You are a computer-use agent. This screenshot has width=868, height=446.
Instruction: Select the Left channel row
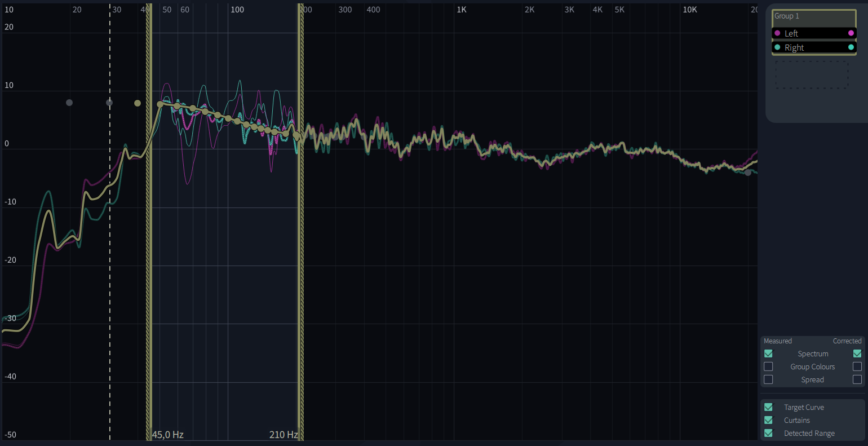[814, 33]
